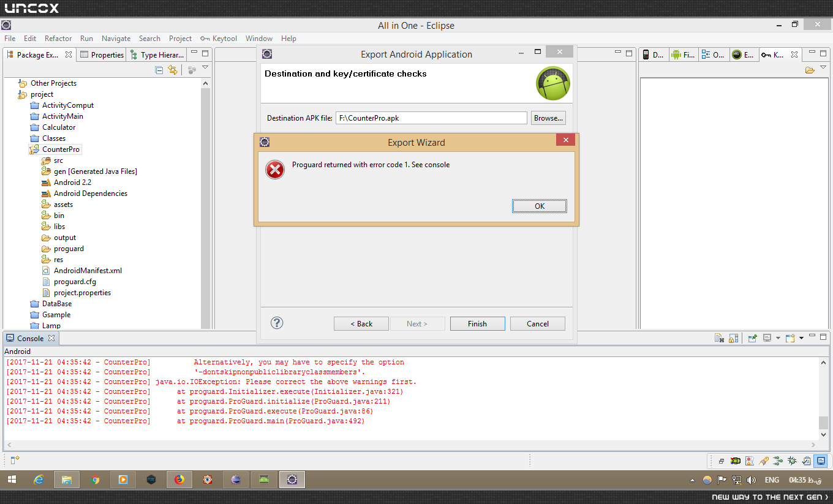Open the Window menu
Viewport: 833px width, 504px height.
click(x=259, y=38)
